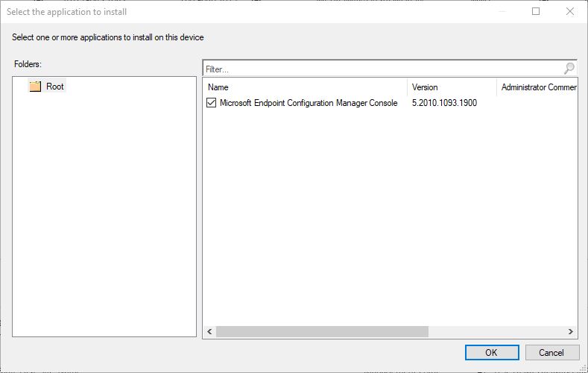The height and width of the screenshot is (373, 588).
Task: Click the magnifier search icon
Action: (x=569, y=68)
